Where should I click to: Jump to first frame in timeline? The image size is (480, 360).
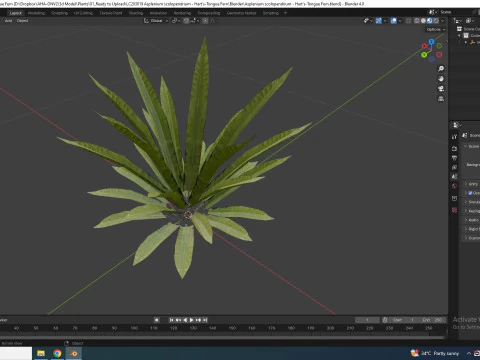(x=171, y=320)
